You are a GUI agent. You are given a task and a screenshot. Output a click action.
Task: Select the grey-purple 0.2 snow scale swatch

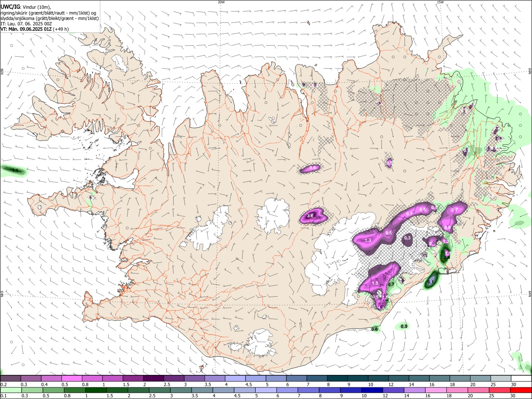click(10, 378)
